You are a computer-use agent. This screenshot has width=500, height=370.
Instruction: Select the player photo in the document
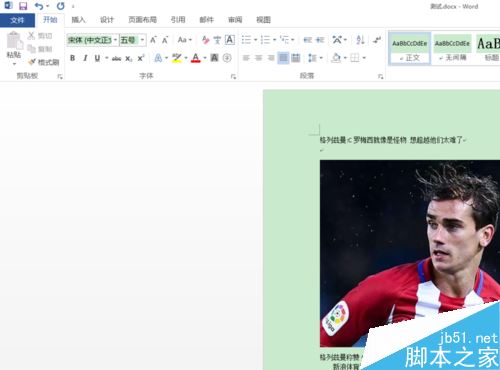(x=410, y=253)
